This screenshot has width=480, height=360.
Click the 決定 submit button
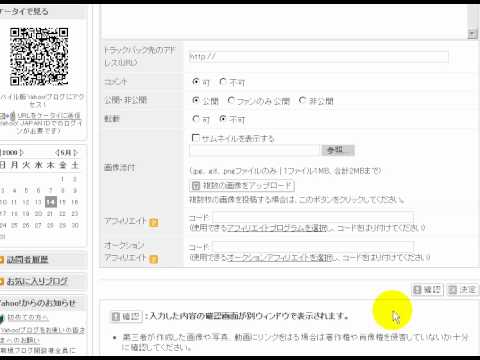click(x=462, y=290)
